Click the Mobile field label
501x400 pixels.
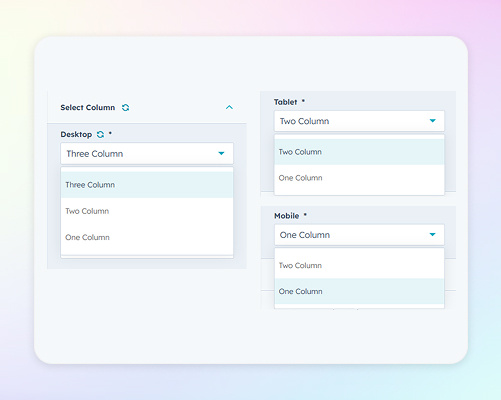coord(287,216)
